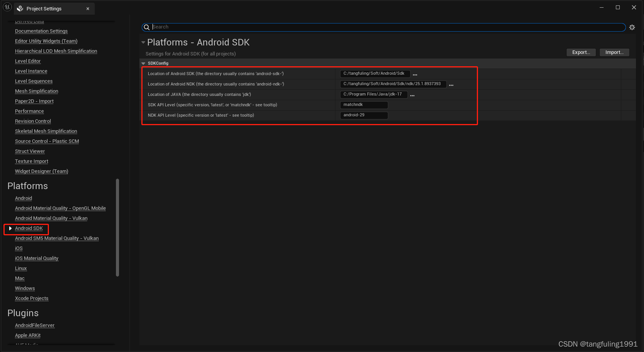
Task: Click the Unreal Engine logo icon
Action: click(7, 7)
